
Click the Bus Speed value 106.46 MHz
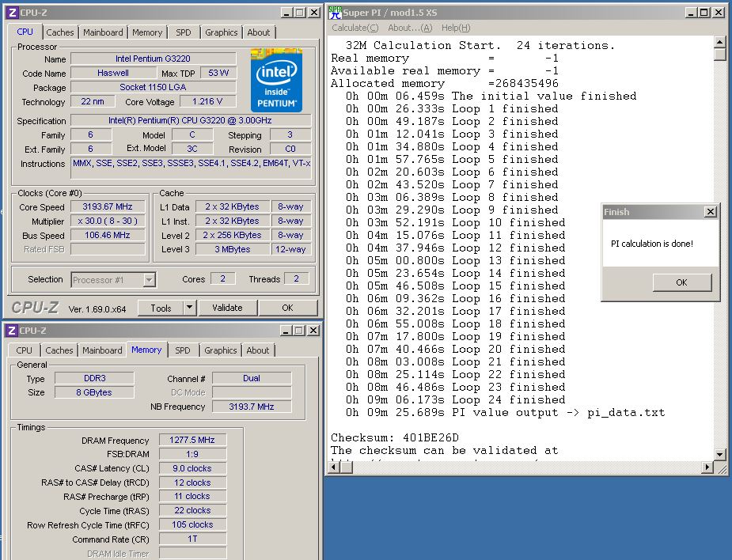click(x=108, y=235)
